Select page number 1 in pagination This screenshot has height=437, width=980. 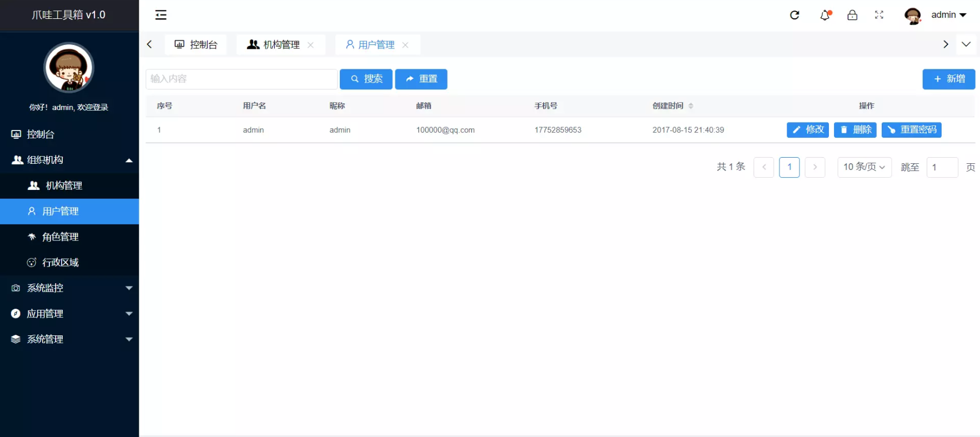790,167
